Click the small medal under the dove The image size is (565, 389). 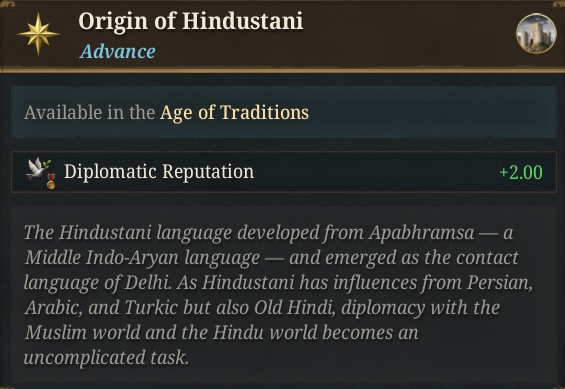pyautogui.click(x=51, y=182)
